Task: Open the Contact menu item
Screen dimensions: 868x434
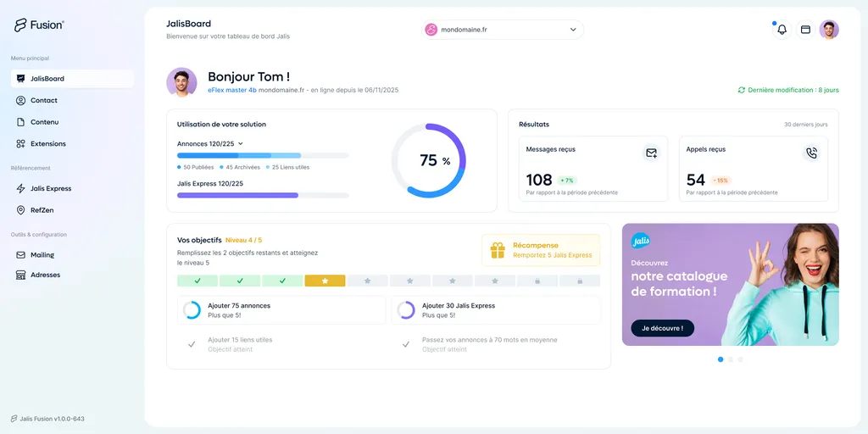Action: pyautogui.click(x=44, y=100)
